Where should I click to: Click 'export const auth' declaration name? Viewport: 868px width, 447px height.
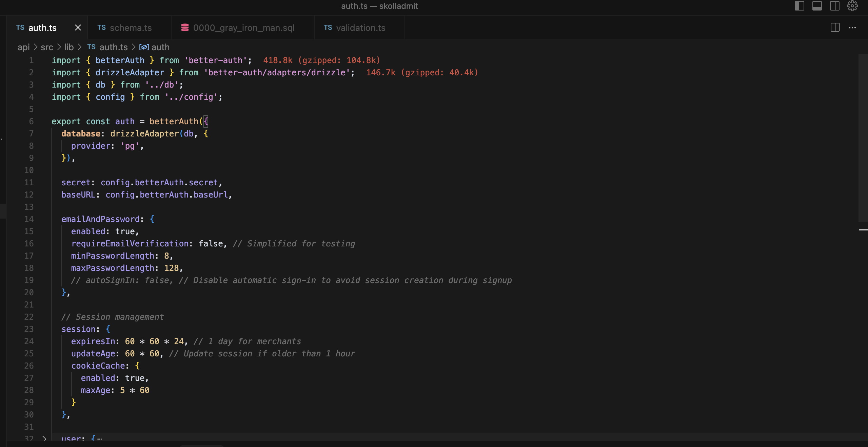[x=125, y=122]
